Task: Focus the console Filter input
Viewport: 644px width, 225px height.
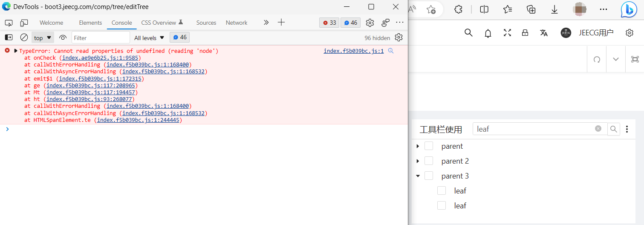Action: 101,37
